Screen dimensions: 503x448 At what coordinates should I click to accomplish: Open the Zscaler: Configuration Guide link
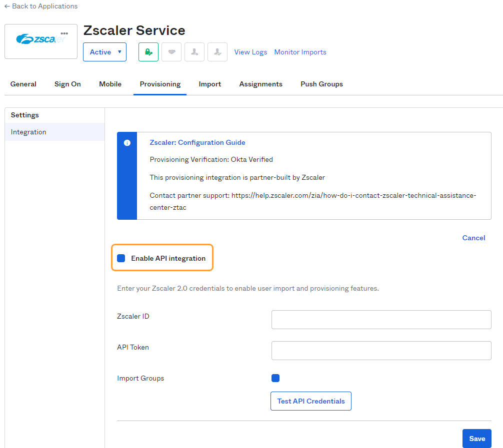[x=197, y=142]
